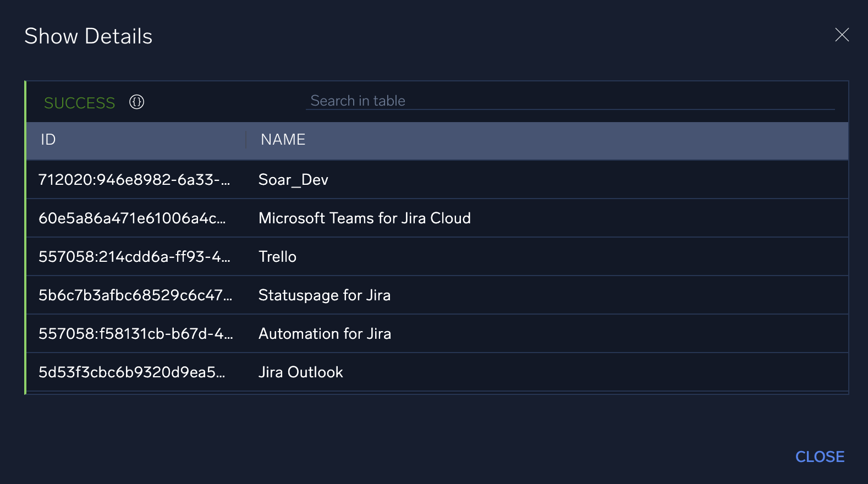868x484 pixels.
Task: Select the Jira Outlook name cell
Action: tap(300, 372)
